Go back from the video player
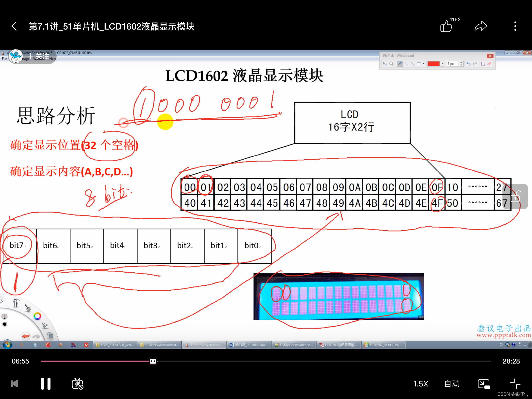Viewport: 532px width, 399px height. point(14,26)
